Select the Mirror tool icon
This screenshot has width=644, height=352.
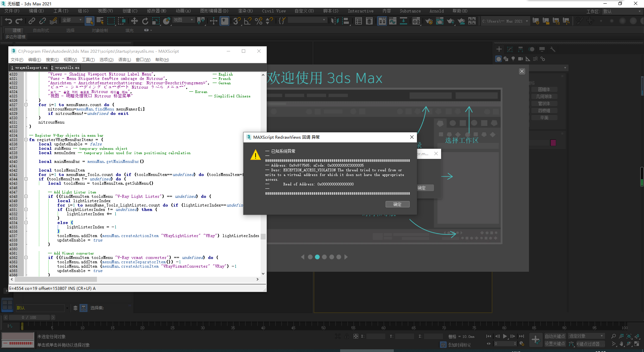click(334, 21)
